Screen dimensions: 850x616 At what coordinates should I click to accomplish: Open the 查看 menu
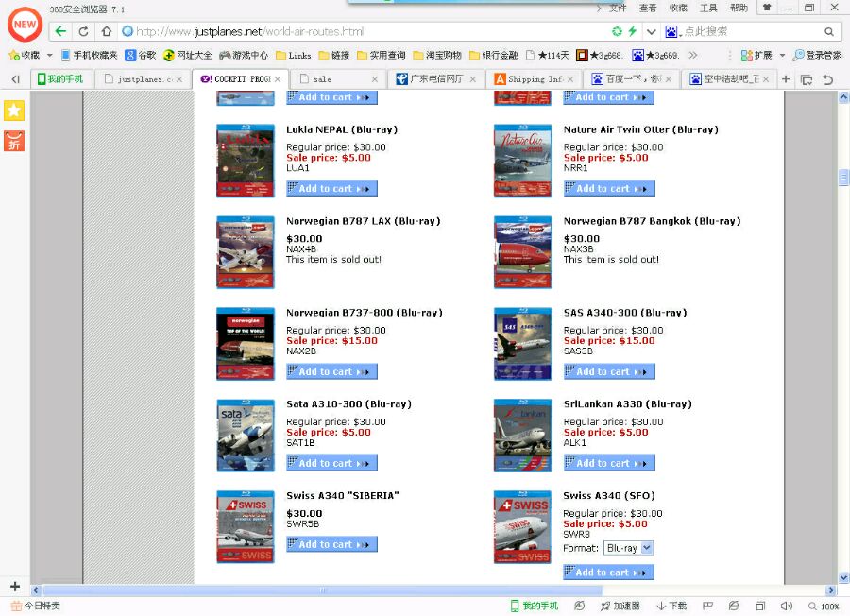coord(648,8)
